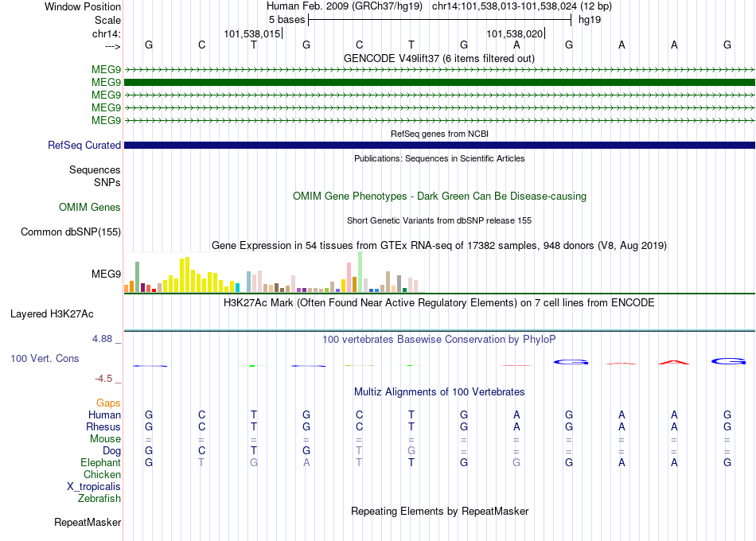Click the 5 bases scale bar text
Viewport: 756px width, 541px height.
(286, 20)
